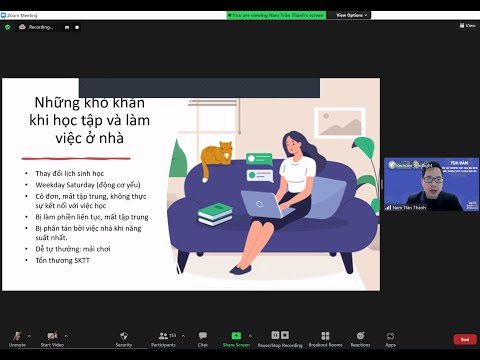The height and width of the screenshot is (360, 480).
Task: Open the View Options dropdown
Action: tap(351, 15)
